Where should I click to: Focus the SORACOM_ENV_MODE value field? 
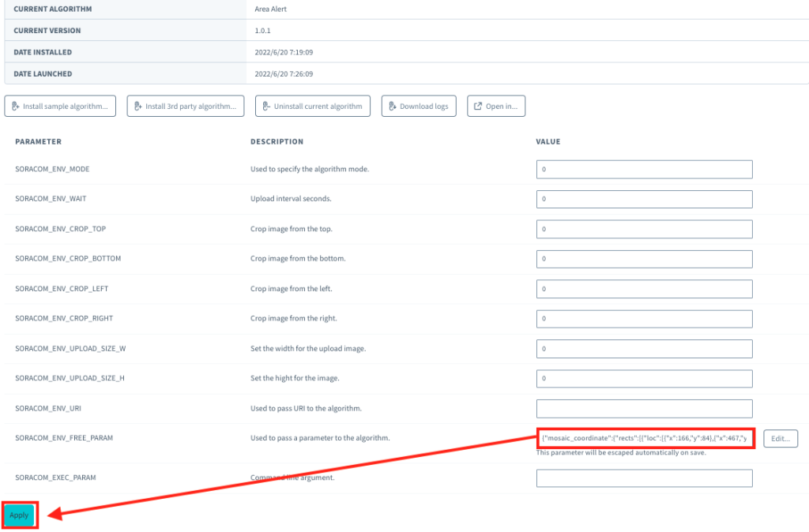(645, 170)
